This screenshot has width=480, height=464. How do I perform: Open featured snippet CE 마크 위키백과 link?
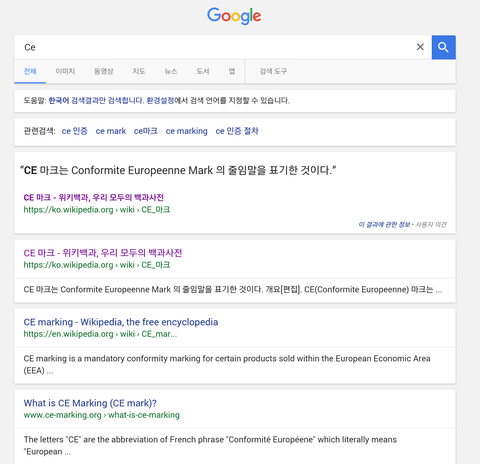94,198
